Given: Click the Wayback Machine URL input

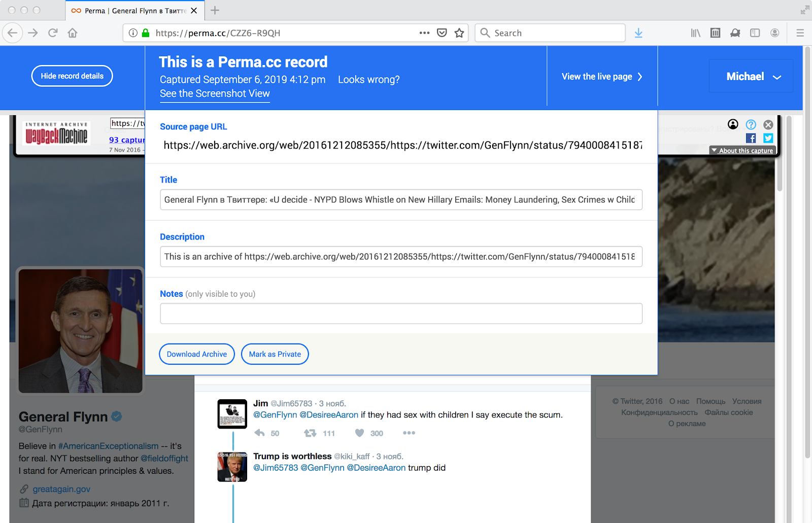Looking at the screenshot, I should (x=128, y=123).
